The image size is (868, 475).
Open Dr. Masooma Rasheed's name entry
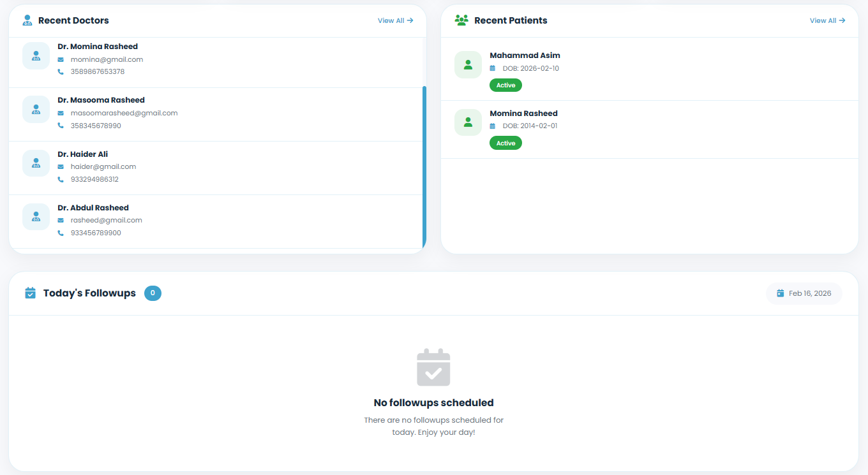[x=101, y=100]
